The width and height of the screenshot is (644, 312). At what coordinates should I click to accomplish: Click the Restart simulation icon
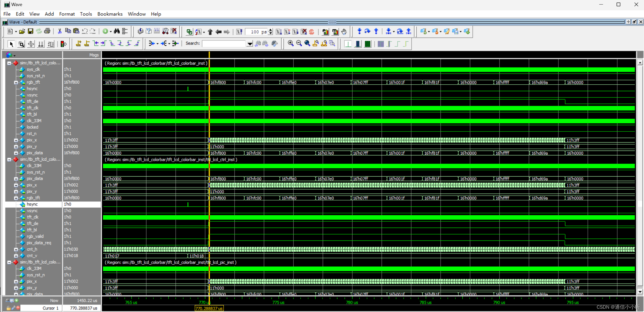tap(239, 32)
